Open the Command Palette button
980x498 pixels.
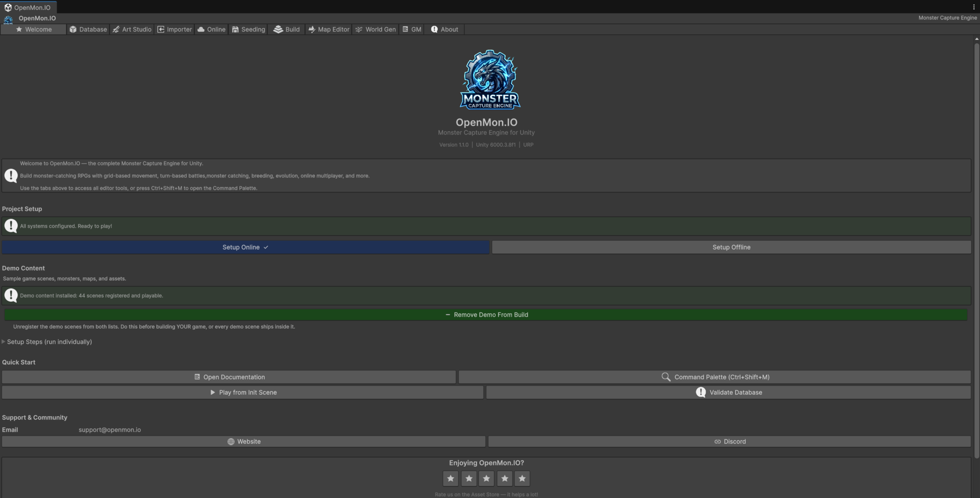(x=714, y=377)
